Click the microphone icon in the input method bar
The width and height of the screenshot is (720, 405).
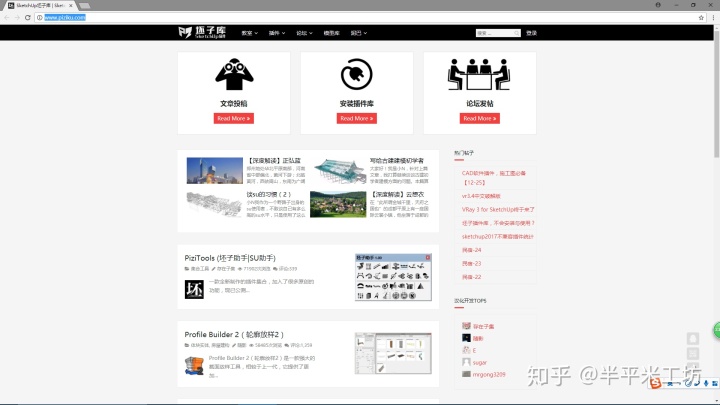click(706, 383)
